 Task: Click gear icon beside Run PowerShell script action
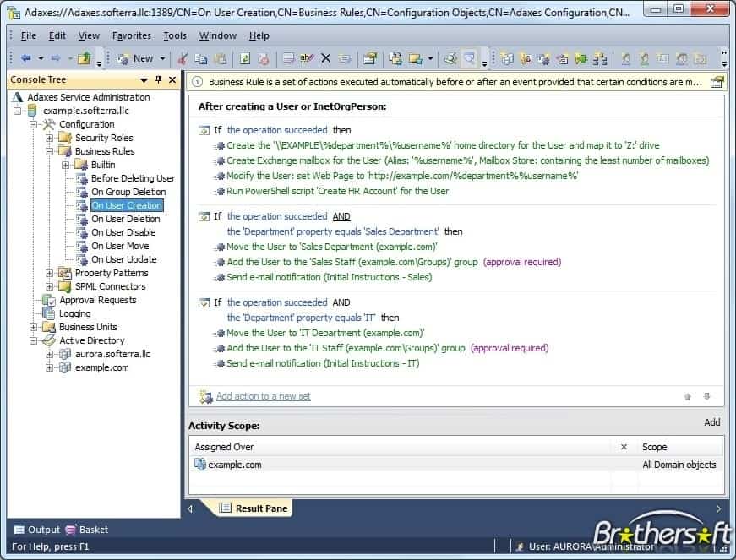click(219, 192)
